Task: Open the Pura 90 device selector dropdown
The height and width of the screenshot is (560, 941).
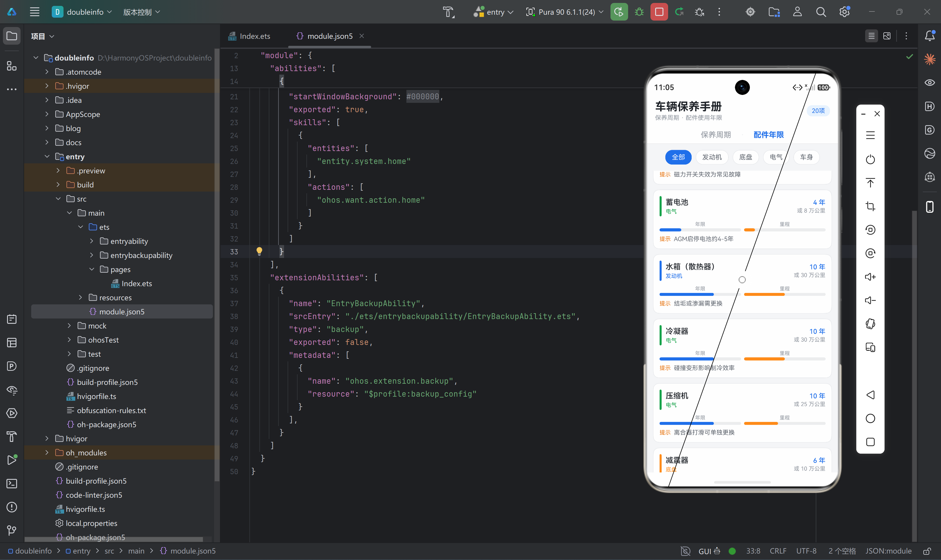Action: 565,12
